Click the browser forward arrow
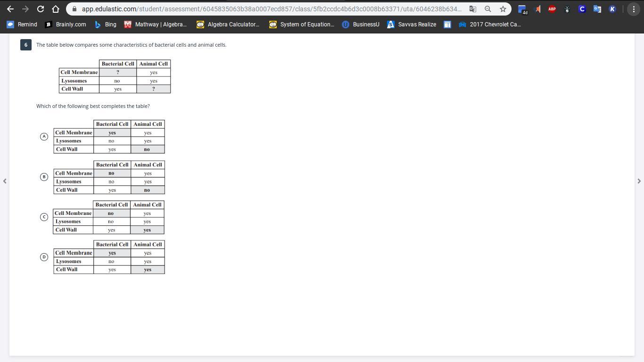 pyautogui.click(x=25, y=9)
